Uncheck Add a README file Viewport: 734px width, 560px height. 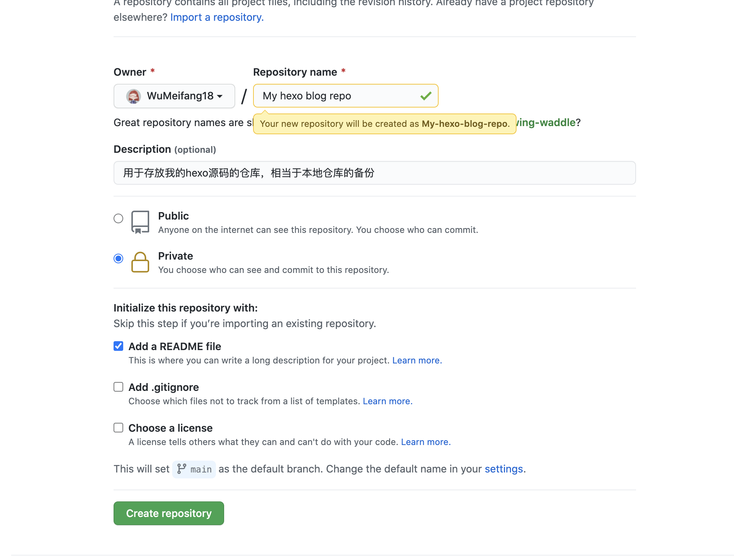click(118, 346)
